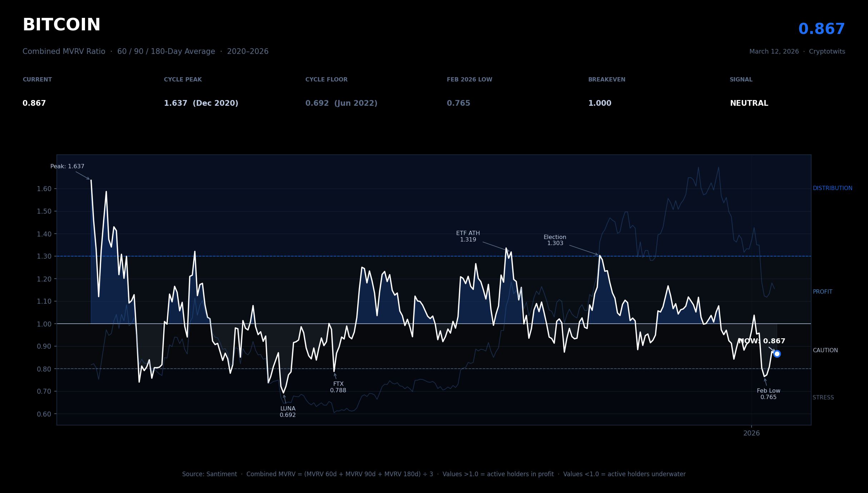Click the 1.30 y-axis label
Image resolution: width=868 pixels, height=493 pixels.
pyautogui.click(x=44, y=256)
